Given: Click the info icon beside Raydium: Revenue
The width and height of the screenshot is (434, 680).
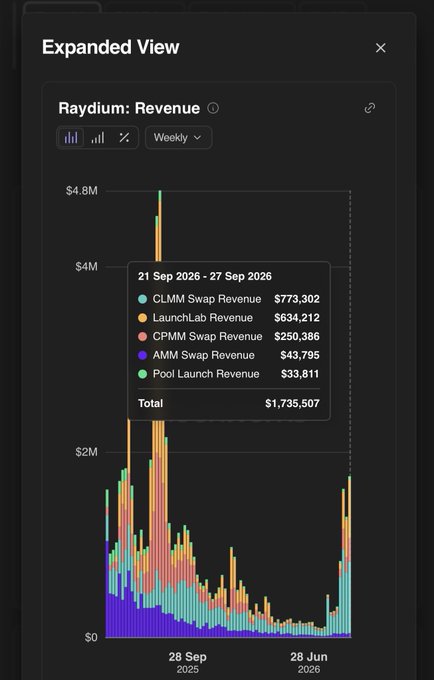Looking at the screenshot, I should [x=213, y=108].
